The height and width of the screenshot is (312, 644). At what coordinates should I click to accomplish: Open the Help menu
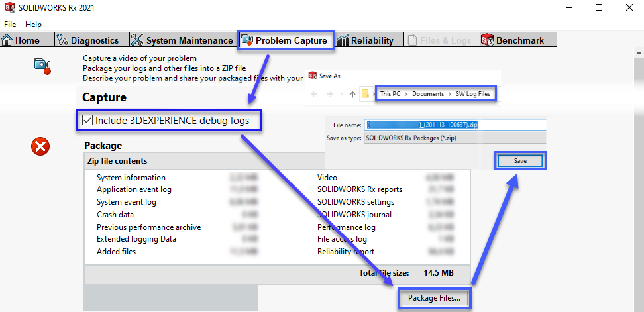coord(33,25)
